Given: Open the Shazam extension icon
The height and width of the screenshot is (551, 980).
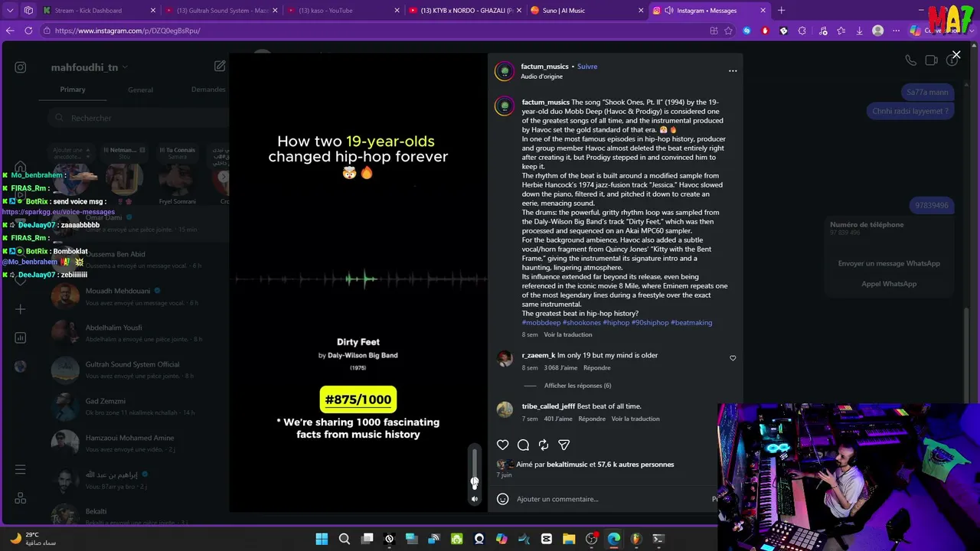Looking at the screenshot, I should pyautogui.click(x=748, y=31).
